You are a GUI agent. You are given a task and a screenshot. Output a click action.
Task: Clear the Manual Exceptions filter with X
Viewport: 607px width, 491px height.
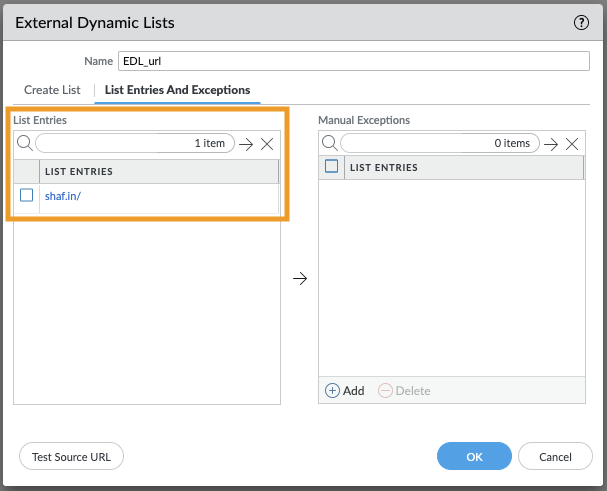[572, 144]
